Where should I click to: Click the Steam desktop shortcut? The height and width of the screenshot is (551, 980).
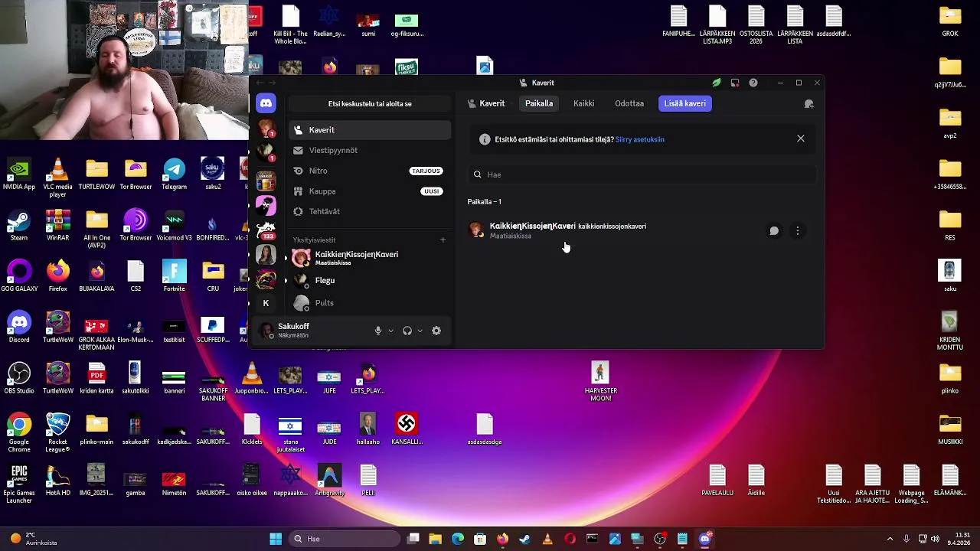click(19, 225)
